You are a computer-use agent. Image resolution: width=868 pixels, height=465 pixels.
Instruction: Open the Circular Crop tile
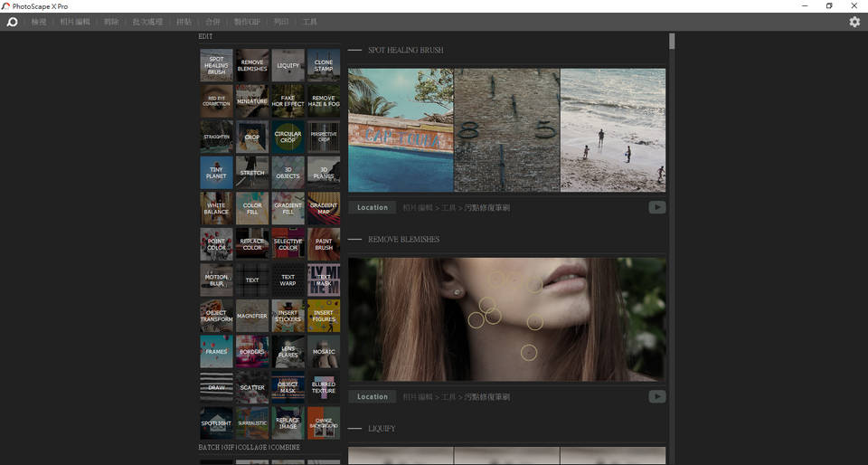coord(288,137)
